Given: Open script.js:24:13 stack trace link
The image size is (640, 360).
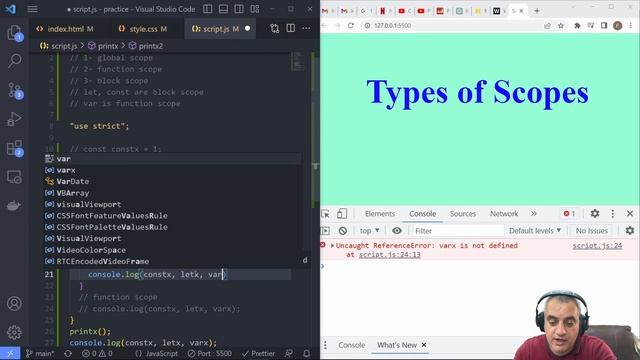Looking at the screenshot, I should click(389, 255).
